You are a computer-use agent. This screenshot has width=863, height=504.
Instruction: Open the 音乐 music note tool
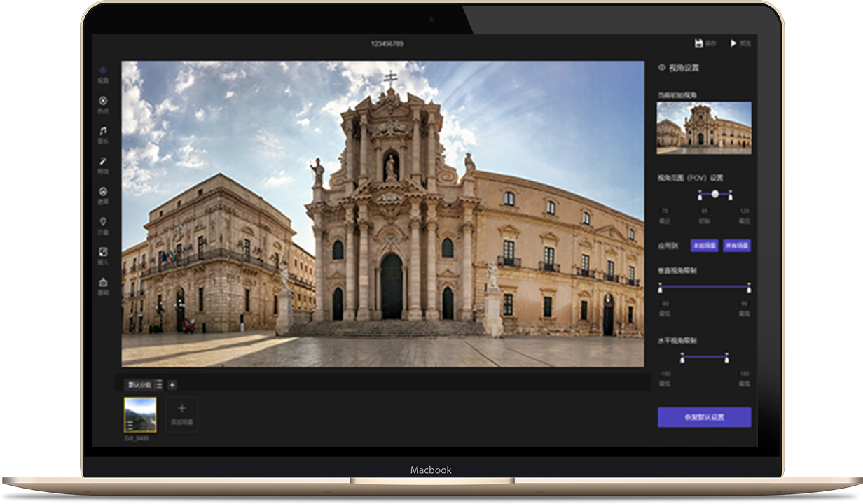pyautogui.click(x=103, y=131)
